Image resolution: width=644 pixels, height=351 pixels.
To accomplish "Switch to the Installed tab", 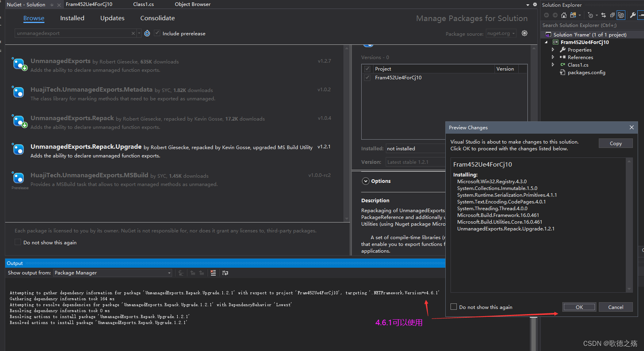I will coord(72,18).
